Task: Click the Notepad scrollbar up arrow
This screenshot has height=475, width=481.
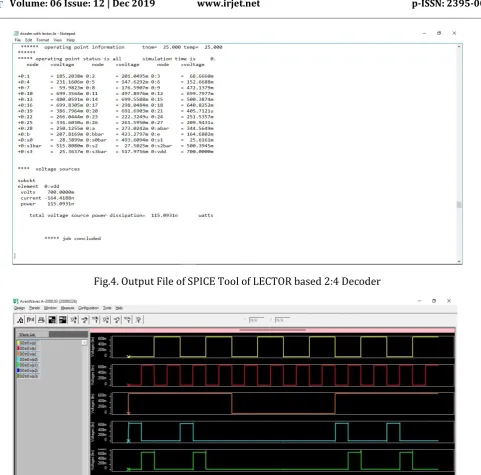Action: click(459, 47)
